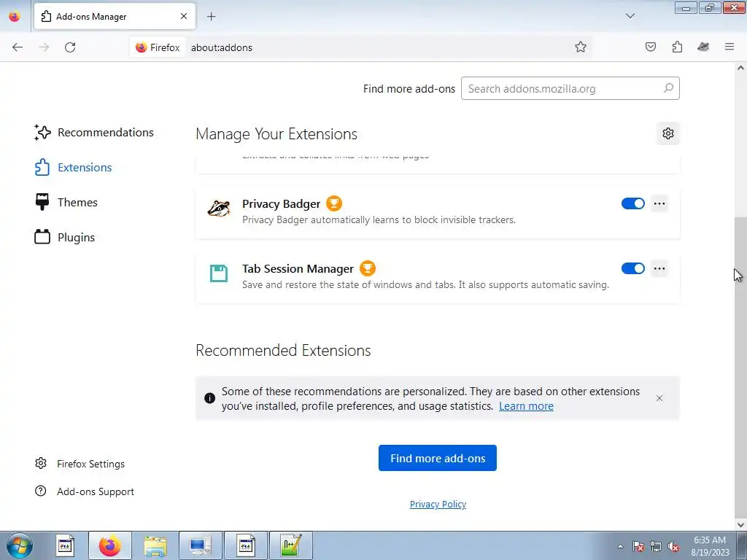Bookmark this page with the star icon
Screen dimensions: 747x560
[x=580, y=47]
